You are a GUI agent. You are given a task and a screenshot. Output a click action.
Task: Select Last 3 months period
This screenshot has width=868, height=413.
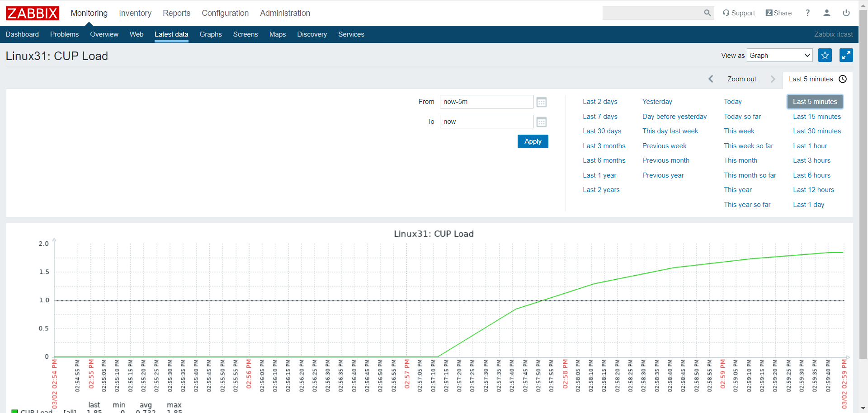coord(604,146)
